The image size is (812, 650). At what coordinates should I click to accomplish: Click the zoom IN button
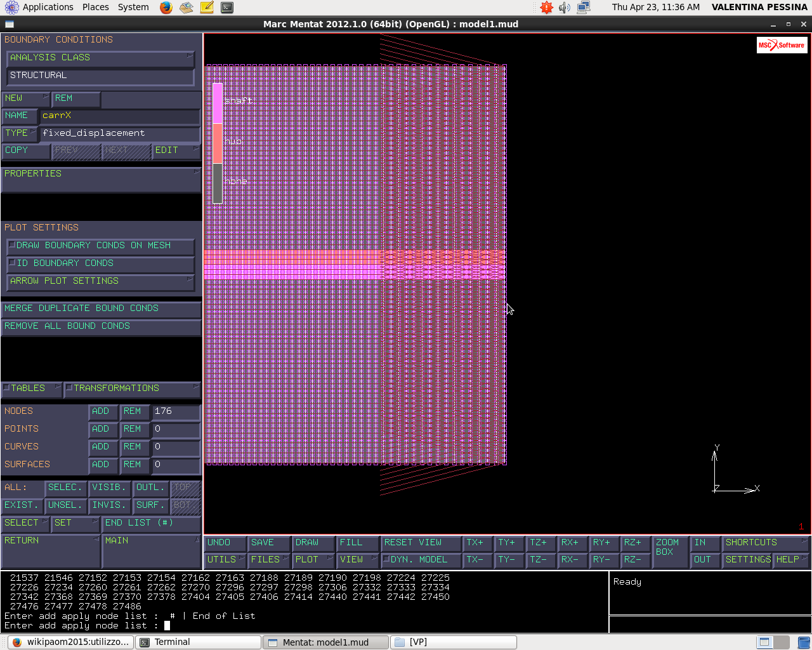point(705,543)
